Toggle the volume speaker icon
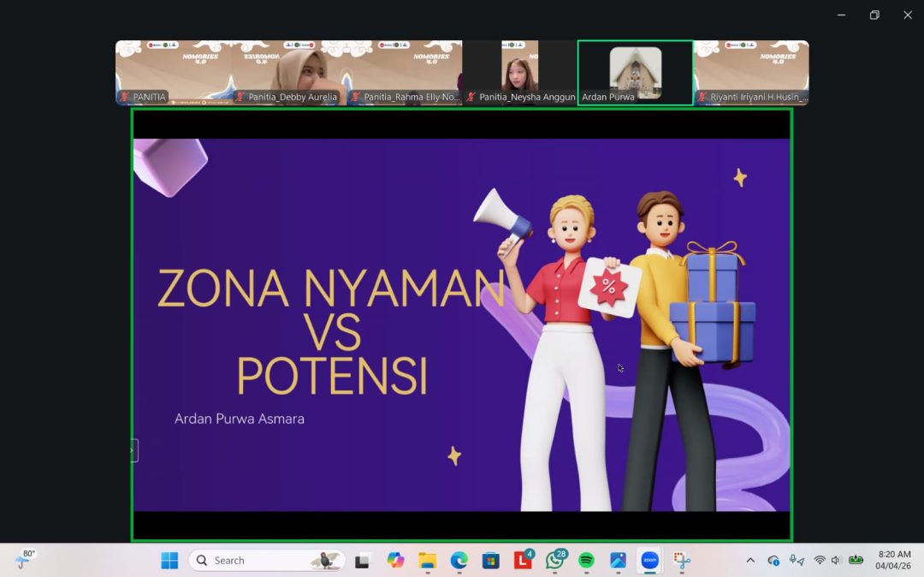Image resolution: width=924 pixels, height=577 pixels. 837,561
